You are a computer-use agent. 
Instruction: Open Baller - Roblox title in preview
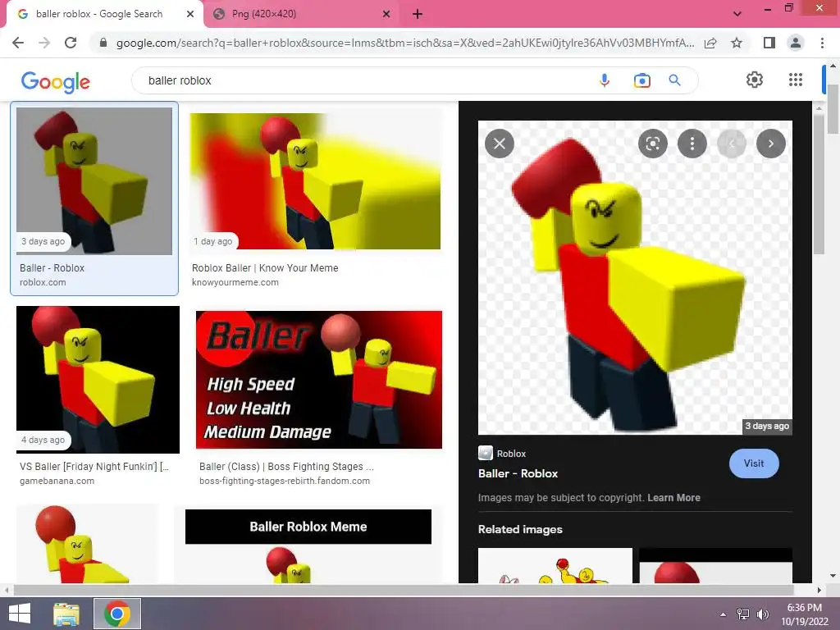[x=518, y=473]
